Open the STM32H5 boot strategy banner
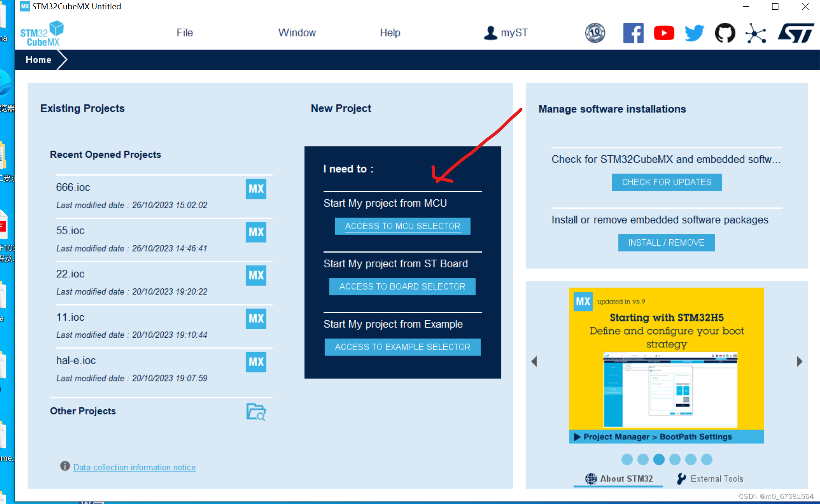The height and width of the screenshot is (504, 820). coord(666,365)
